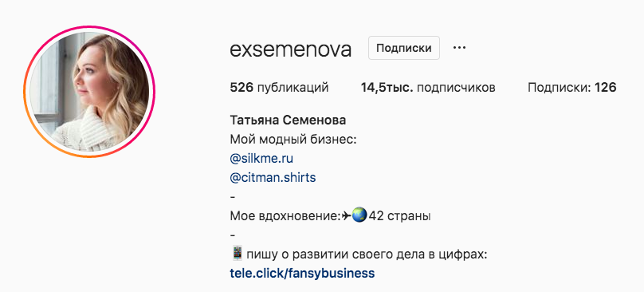
Task: Click the airplane emoji in the bio
Action: [347, 215]
